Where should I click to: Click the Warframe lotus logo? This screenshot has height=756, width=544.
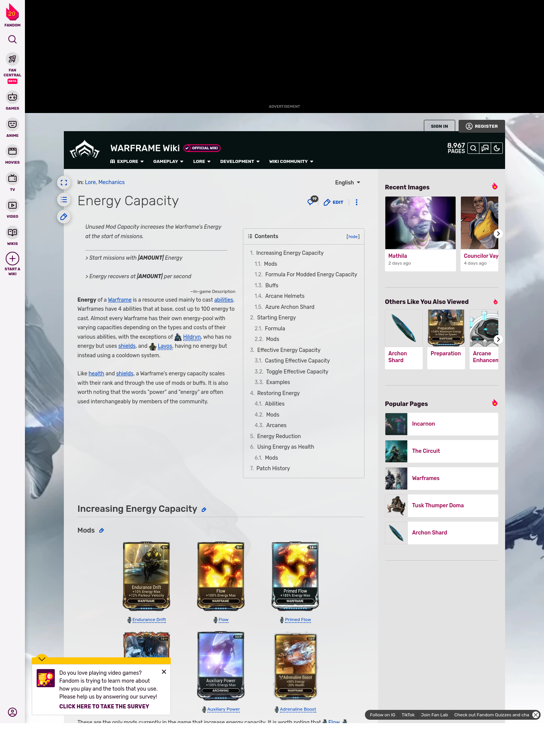tap(85, 149)
